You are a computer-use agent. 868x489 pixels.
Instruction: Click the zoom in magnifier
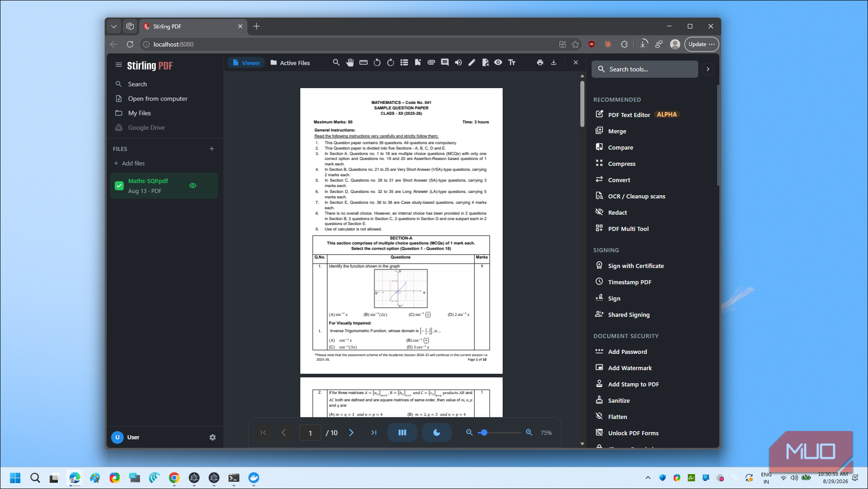coord(529,433)
